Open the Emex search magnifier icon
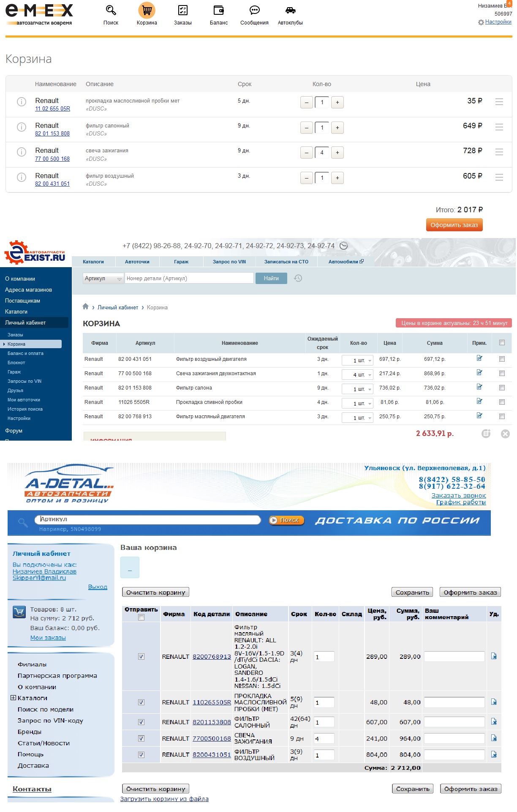This screenshot has width=517, height=812. [x=111, y=10]
